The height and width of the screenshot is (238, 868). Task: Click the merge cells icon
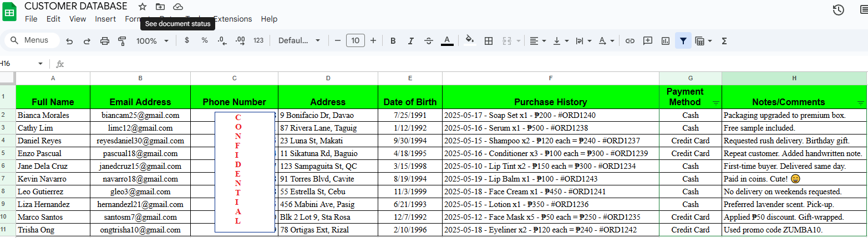pyautogui.click(x=506, y=41)
